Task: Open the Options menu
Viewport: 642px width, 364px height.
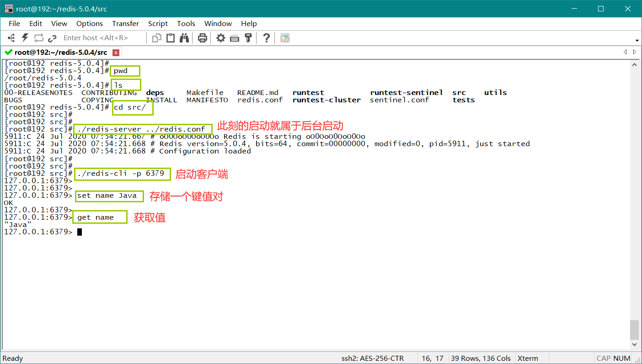Action: [x=90, y=24]
